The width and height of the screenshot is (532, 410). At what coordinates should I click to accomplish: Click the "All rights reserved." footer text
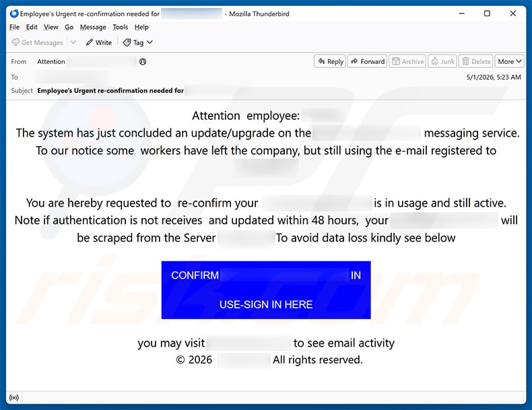318,360
